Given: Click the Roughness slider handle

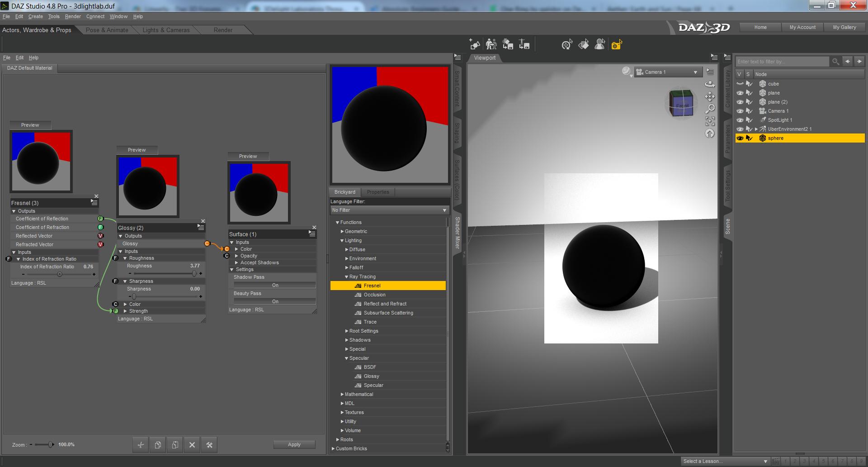Looking at the screenshot, I should coord(194,274).
